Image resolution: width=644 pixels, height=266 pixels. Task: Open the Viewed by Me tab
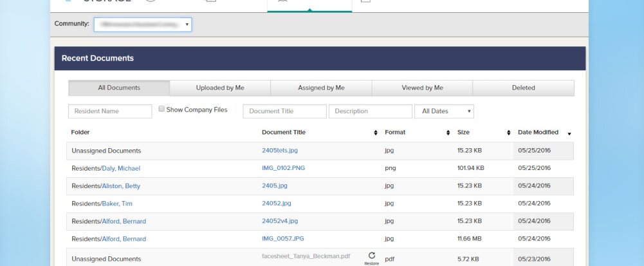pyautogui.click(x=422, y=88)
